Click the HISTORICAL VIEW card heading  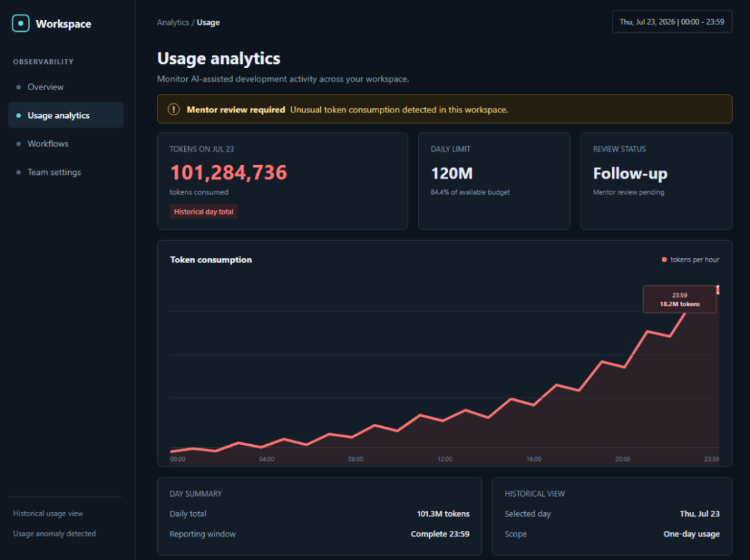534,493
